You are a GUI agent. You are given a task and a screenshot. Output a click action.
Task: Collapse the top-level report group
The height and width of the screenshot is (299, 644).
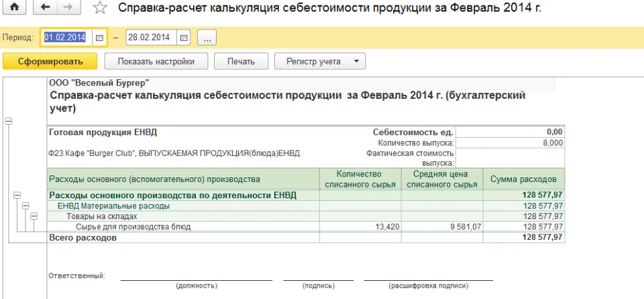(8, 121)
